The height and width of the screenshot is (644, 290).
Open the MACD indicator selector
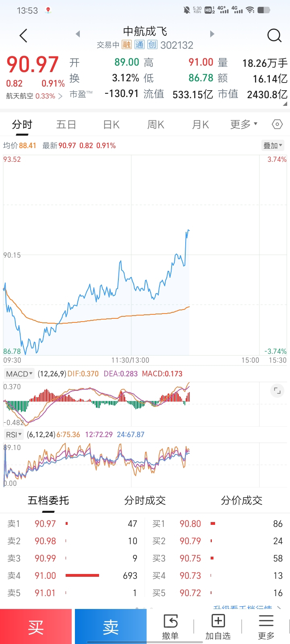pyautogui.click(x=19, y=374)
